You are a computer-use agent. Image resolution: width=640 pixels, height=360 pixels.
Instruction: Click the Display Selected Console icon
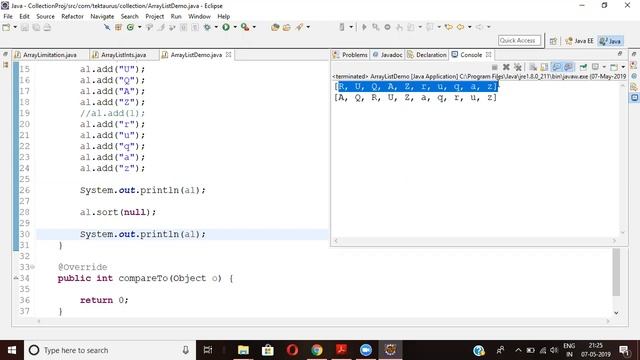[x=595, y=67]
